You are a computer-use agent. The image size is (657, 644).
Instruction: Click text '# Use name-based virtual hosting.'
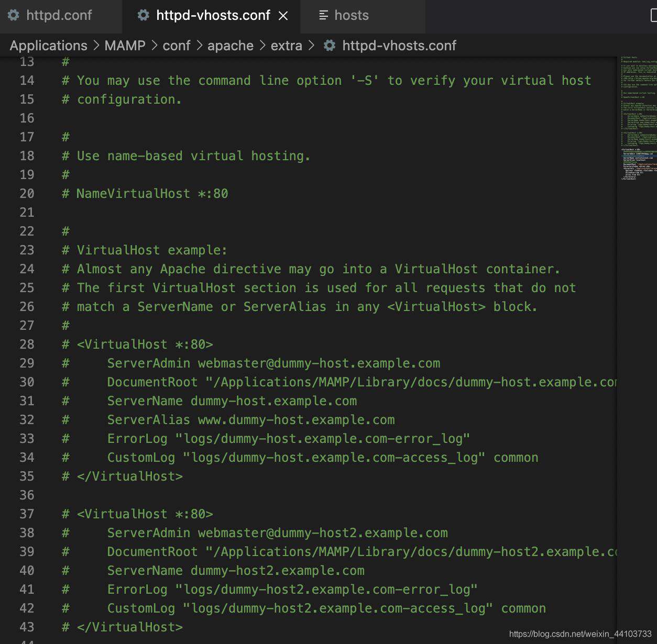(186, 156)
